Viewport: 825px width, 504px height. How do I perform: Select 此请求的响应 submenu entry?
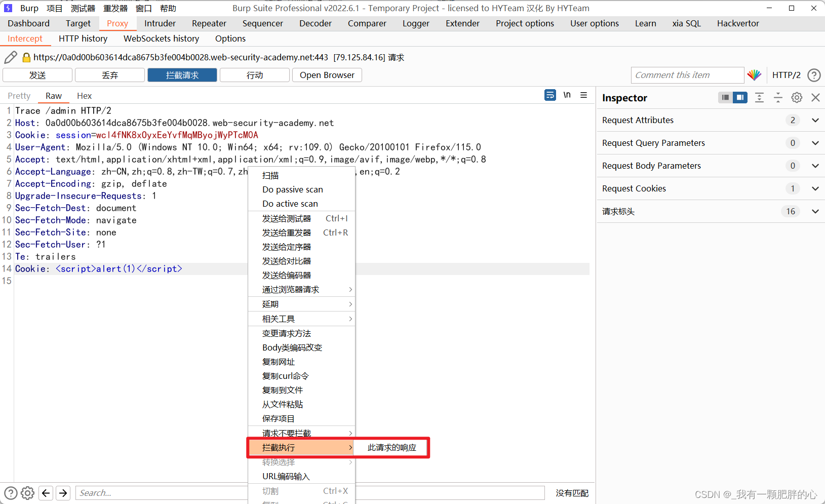(391, 448)
